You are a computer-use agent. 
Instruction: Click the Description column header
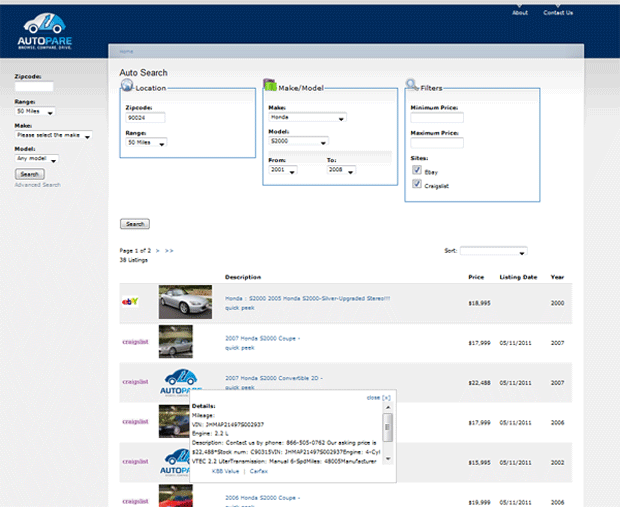tap(243, 277)
